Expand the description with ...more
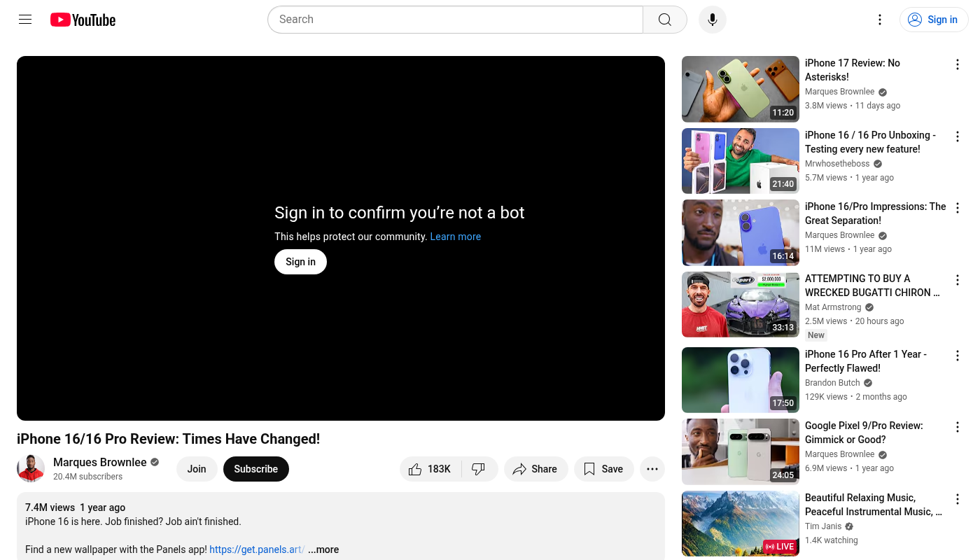Viewport: 980px width, 560px height. click(x=323, y=549)
